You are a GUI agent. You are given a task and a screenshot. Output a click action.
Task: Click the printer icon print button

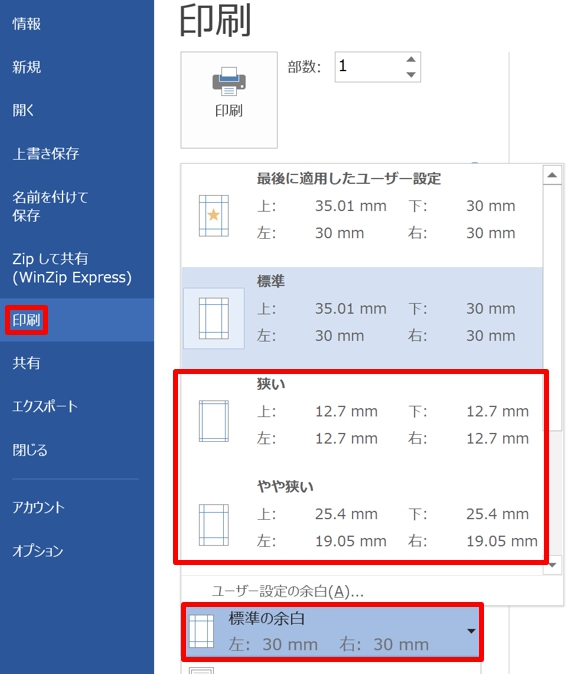coord(229,100)
